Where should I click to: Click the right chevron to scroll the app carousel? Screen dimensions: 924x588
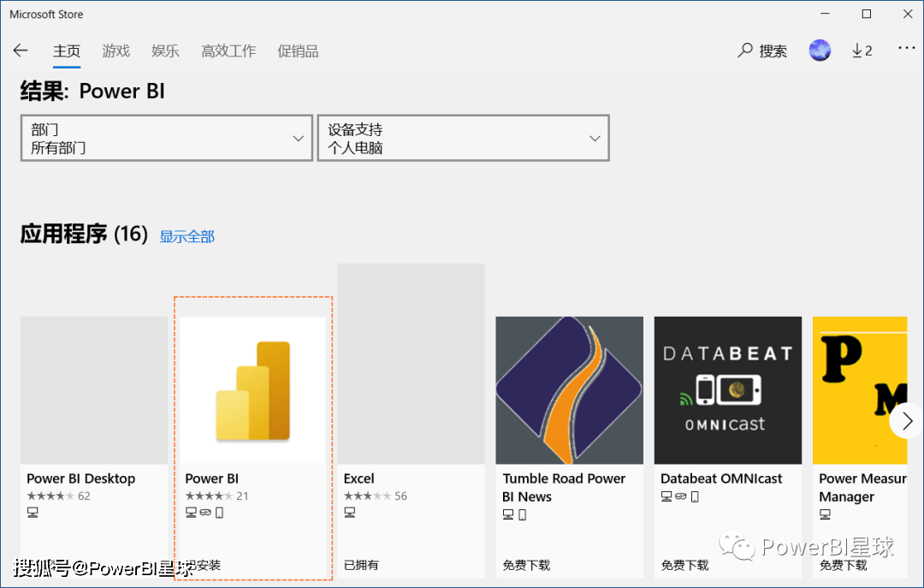click(908, 420)
